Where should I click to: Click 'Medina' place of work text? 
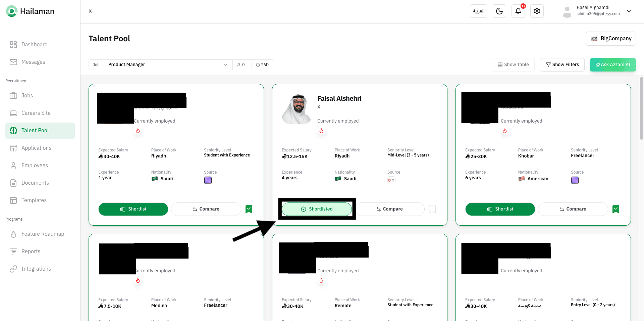coord(159,306)
